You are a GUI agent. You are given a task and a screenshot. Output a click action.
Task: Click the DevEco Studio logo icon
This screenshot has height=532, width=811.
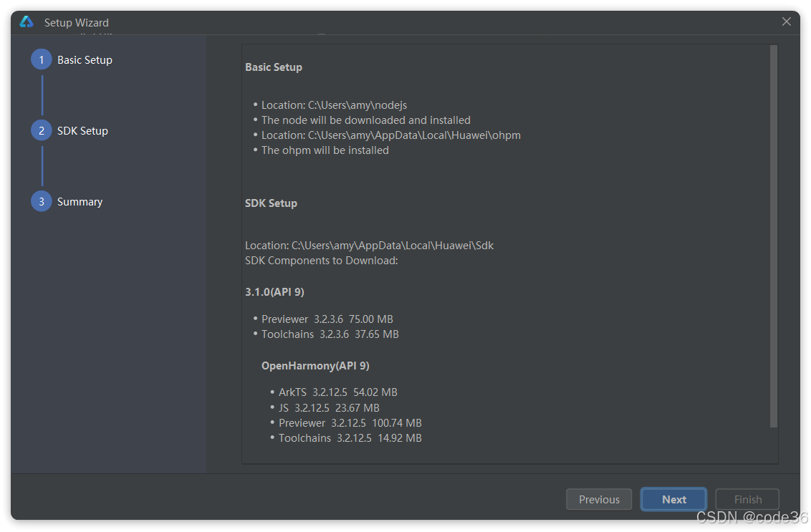27,21
